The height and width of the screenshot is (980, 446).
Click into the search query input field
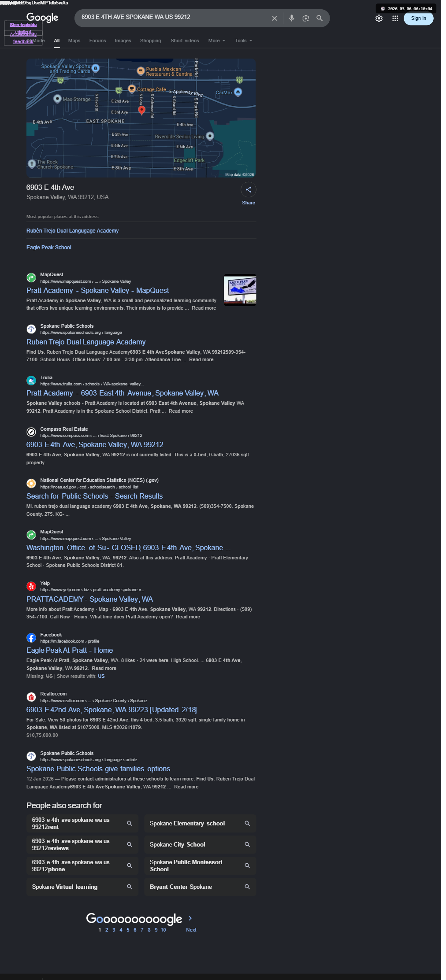coord(174,17)
